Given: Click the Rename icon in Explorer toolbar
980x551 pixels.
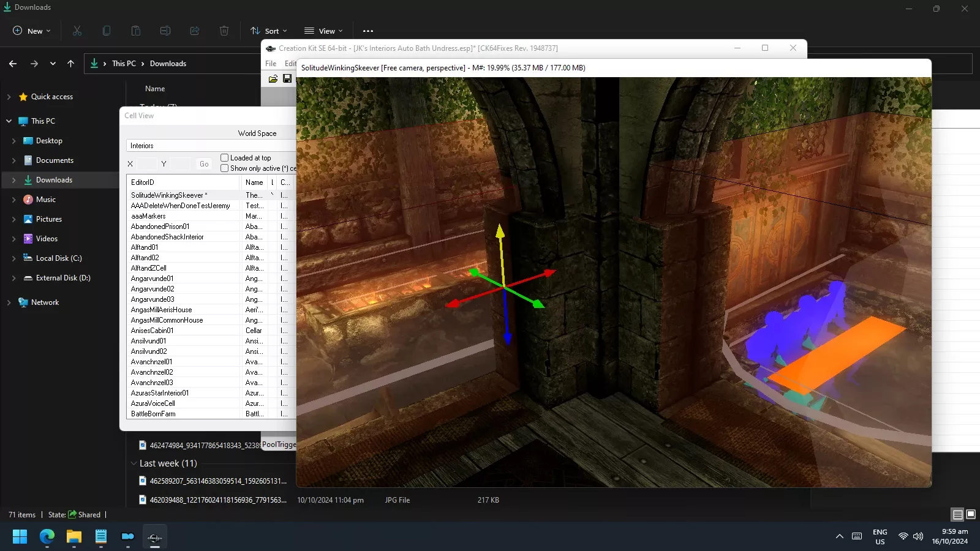Looking at the screenshot, I should [x=165, y=31].
